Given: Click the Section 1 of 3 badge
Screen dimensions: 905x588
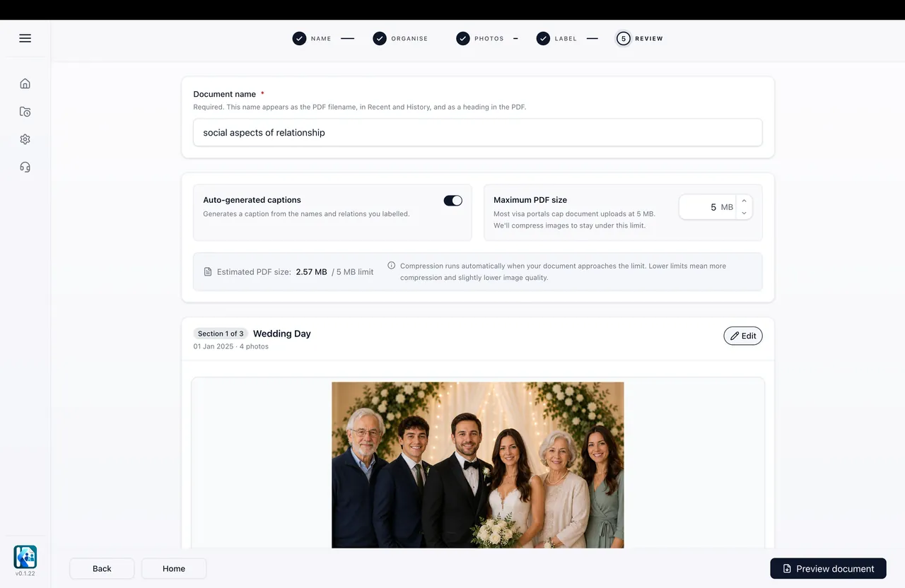Looking at the screenshot, I should tap(221, 334).
